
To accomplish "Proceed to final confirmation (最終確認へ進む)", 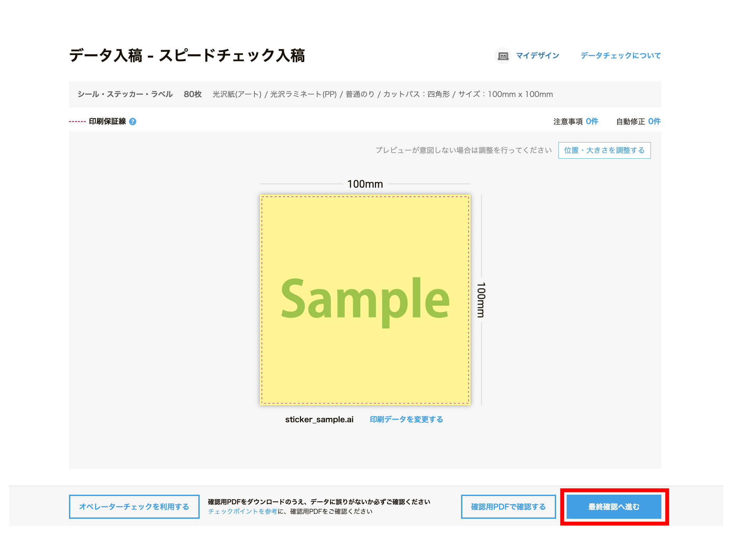I will click(x=614, y=507).
